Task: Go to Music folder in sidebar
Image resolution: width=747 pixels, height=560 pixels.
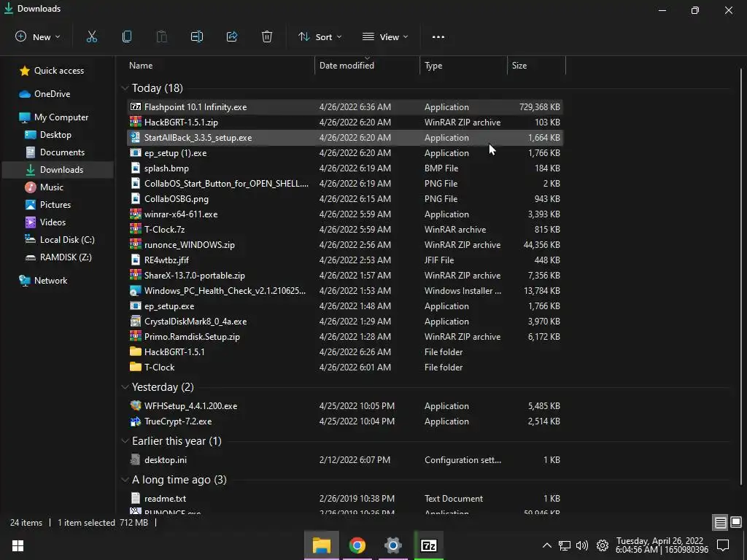Action: click(x=44, y=187)
